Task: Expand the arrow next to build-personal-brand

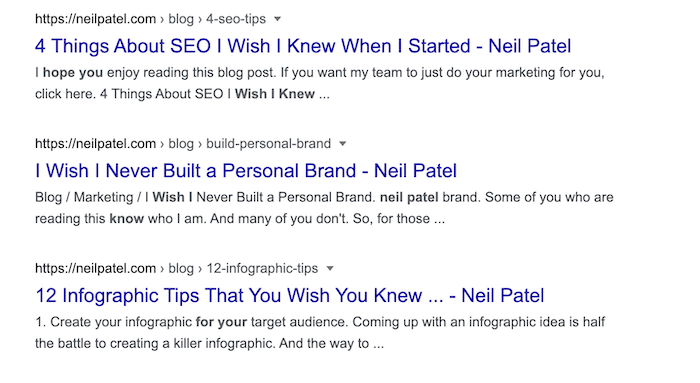Action: pos(342,144)
